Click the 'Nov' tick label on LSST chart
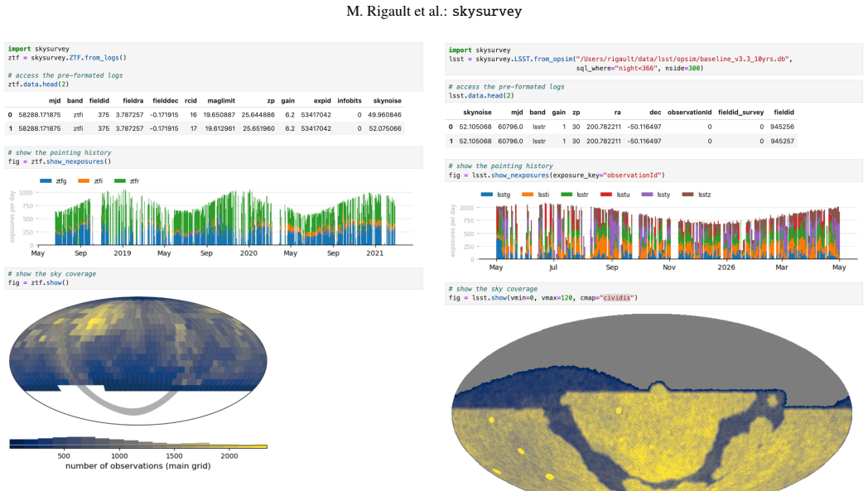868x491 pixels. [x=669, y=267]
